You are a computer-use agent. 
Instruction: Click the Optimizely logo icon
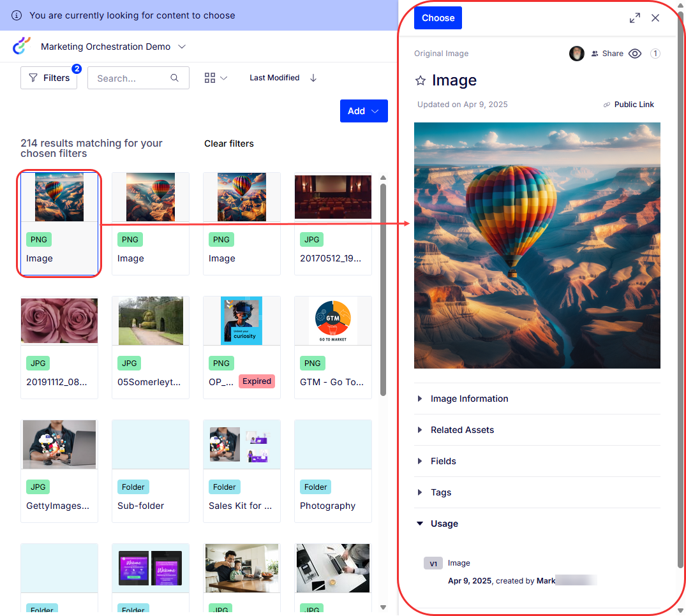click(x=22, y=46)
